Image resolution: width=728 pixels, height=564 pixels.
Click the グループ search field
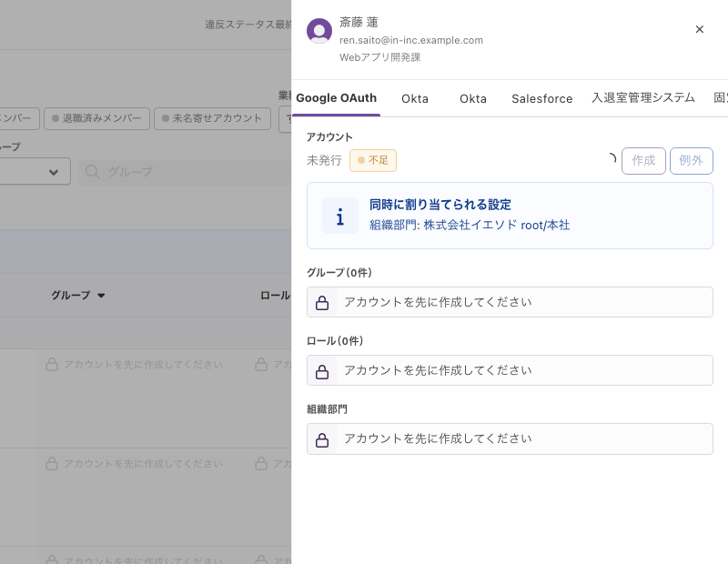click(186, 172)
